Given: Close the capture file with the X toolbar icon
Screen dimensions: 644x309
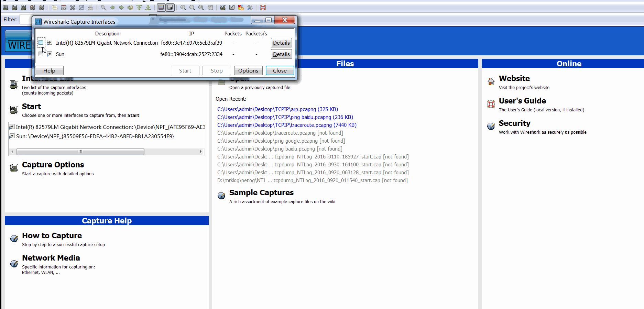Looking at the screenshot, I should tap(73, 8).
